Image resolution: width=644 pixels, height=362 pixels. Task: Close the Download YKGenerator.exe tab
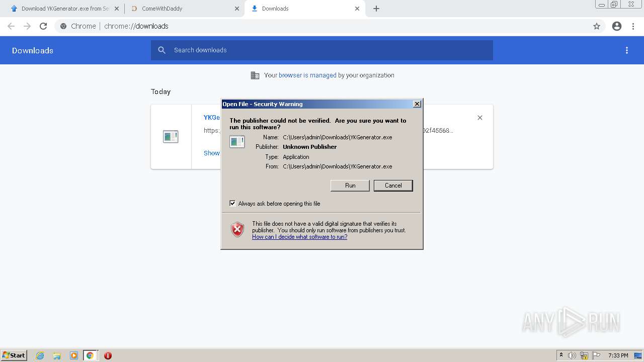pyautogui.click(x=117, y=9)
